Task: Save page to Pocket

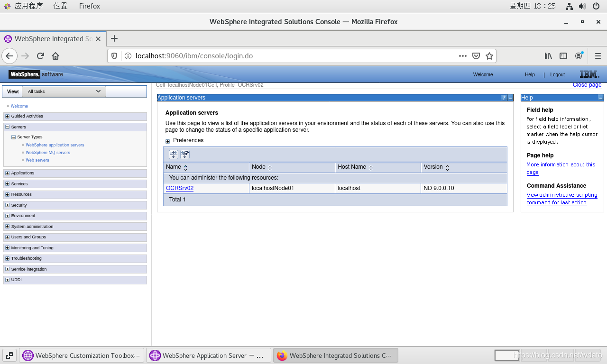Action: point(476,56)
